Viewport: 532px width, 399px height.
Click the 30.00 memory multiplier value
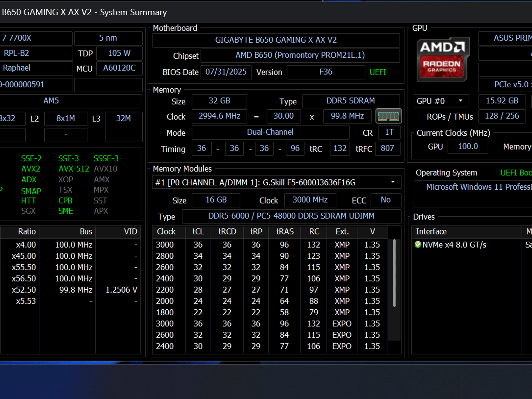coord(283,116)
